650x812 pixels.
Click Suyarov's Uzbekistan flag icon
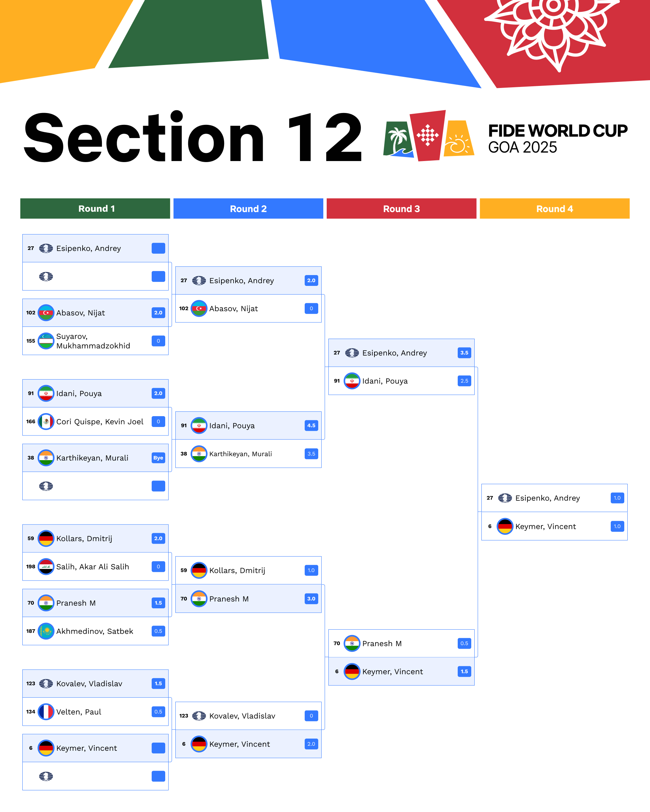tap(46, 341)
